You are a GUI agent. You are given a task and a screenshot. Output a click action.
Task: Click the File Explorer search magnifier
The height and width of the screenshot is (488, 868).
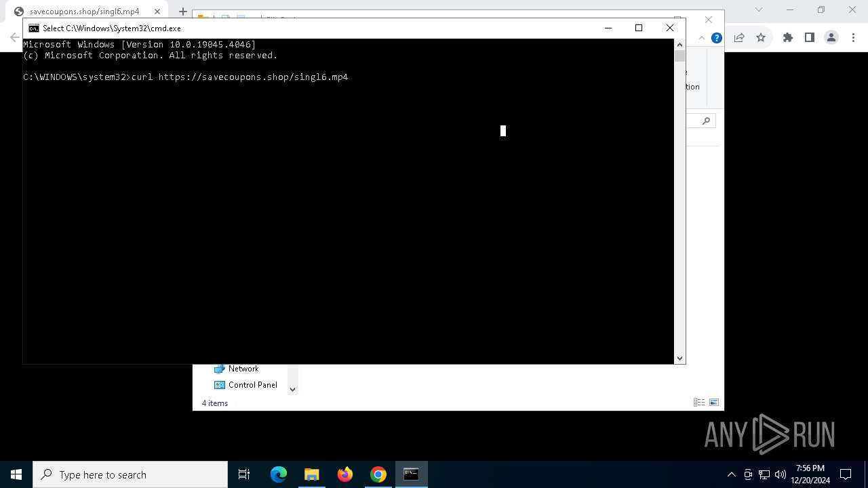click(x=706, y=121)
